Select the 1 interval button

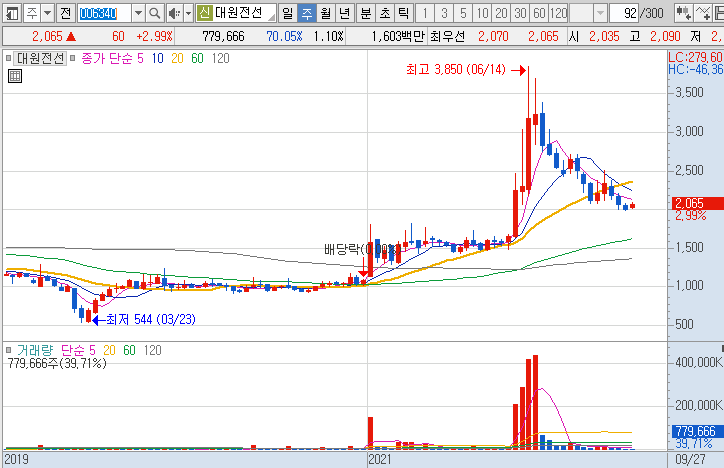coord(425,13)
